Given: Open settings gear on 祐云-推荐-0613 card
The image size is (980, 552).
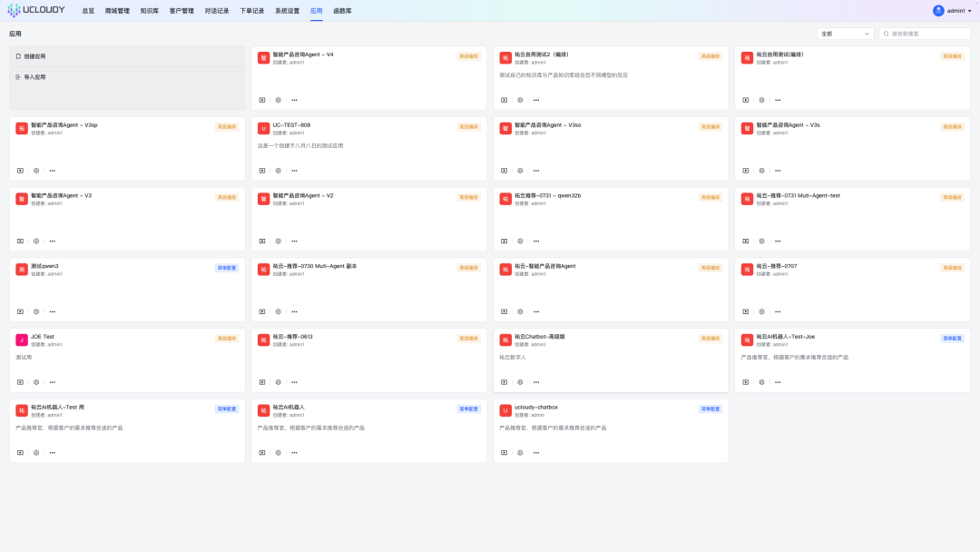Looking at the screenshot, I should pyautogui.click(x=279, y=381).
